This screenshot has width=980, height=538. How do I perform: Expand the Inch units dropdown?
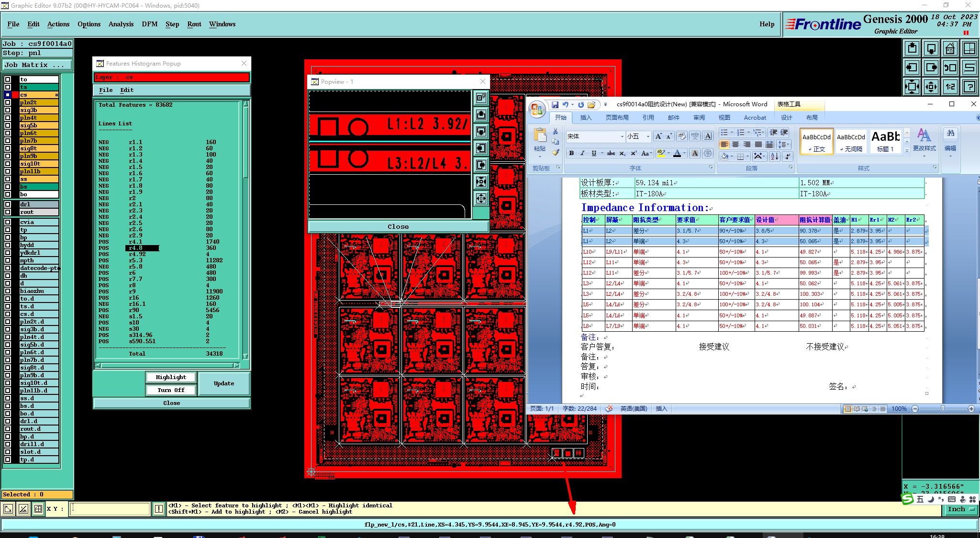[960, 509]
